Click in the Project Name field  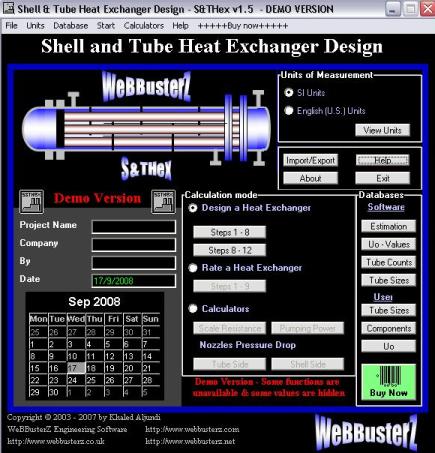point(134,227)
